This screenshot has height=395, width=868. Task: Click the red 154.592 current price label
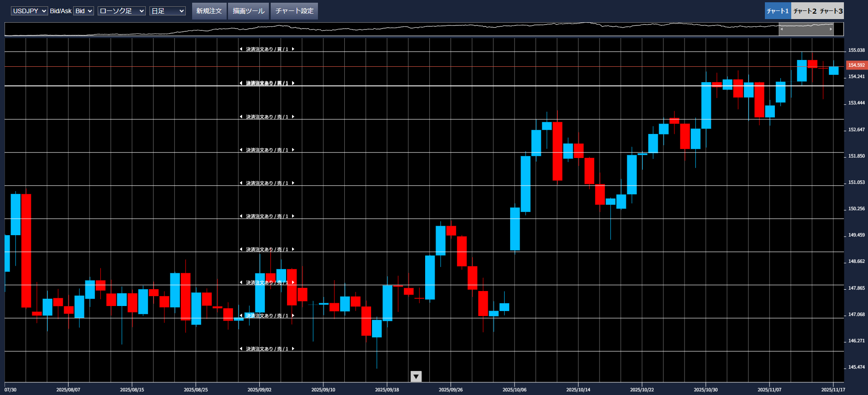click(856, 65)
